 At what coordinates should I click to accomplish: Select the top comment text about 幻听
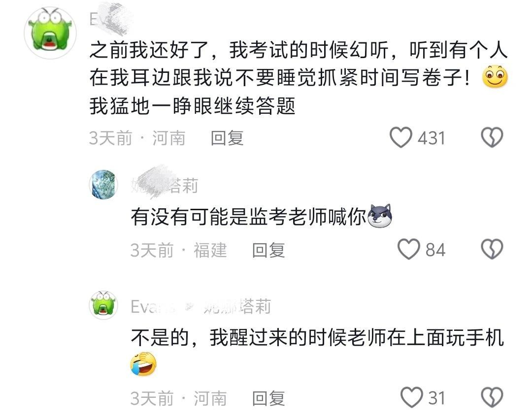(299, 78)
